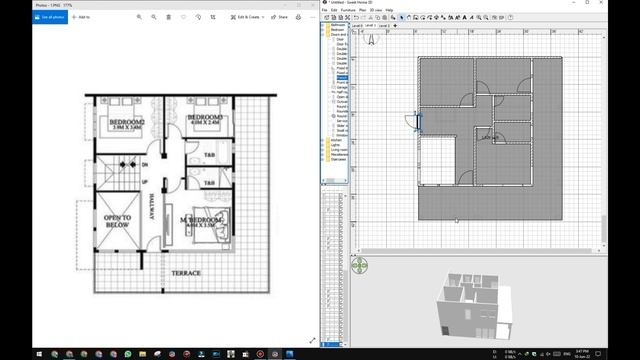
Task: Click the plan's horizontal scrollbar
Action: pyautogui.click(x=476, y=251)
